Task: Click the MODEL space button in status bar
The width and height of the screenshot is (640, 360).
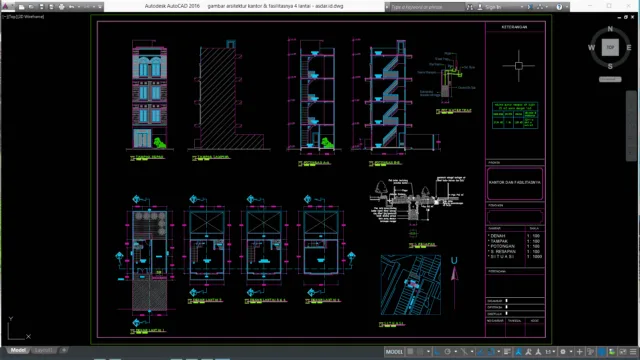Action: pyautogui.click(x=394, y=351)
